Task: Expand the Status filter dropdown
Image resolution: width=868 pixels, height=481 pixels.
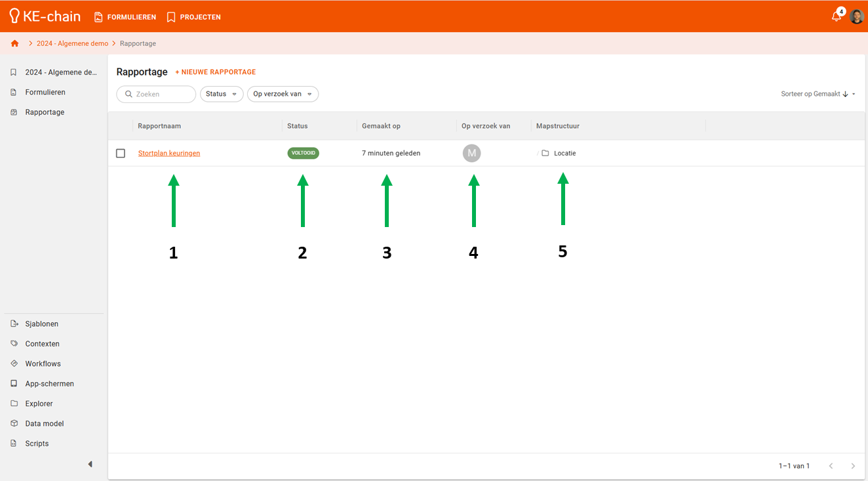Action: [222, 94]
